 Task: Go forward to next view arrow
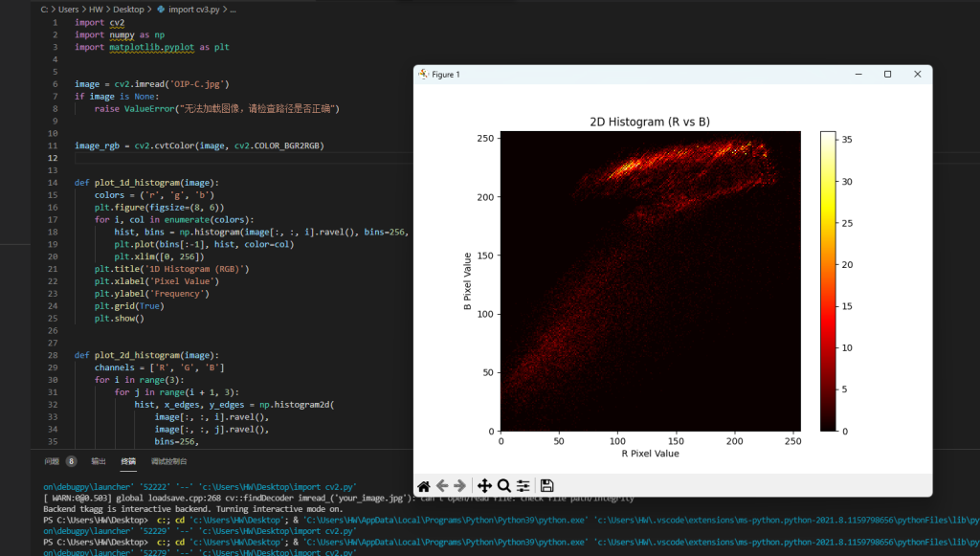[x=460, y=486]
